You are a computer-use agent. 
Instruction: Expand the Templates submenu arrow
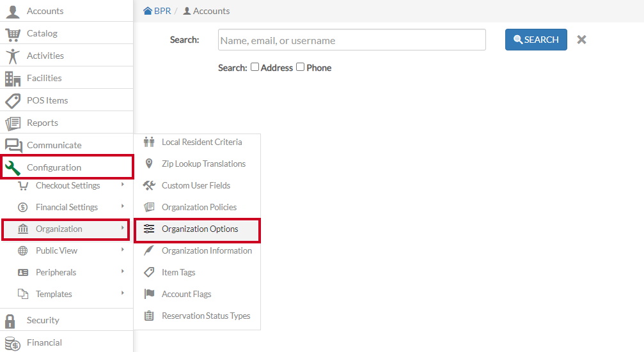tap(122, 293)
